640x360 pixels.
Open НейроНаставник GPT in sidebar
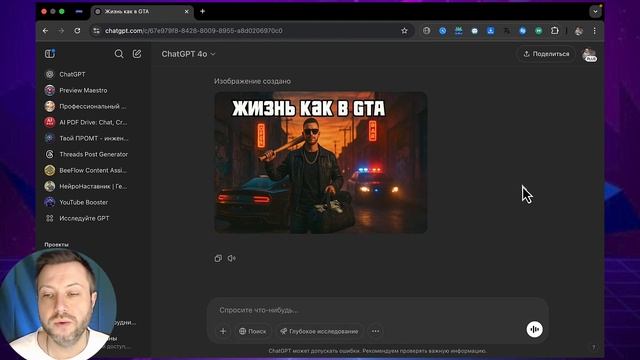tap(93, 186)
